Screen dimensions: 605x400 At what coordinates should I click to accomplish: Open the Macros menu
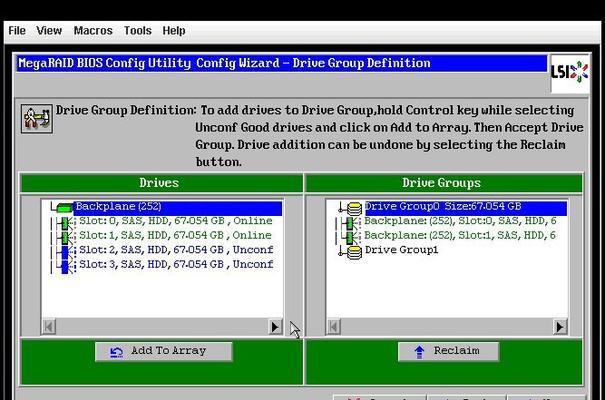[93, 30]
